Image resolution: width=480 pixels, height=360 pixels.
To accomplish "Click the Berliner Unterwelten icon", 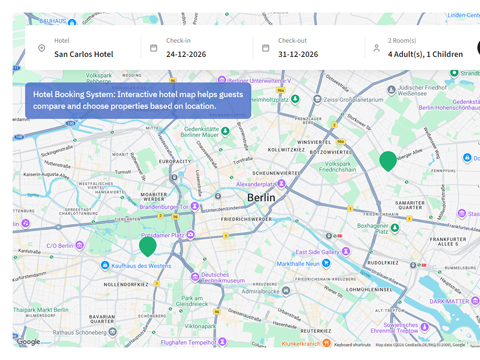I will coord(222,80).
